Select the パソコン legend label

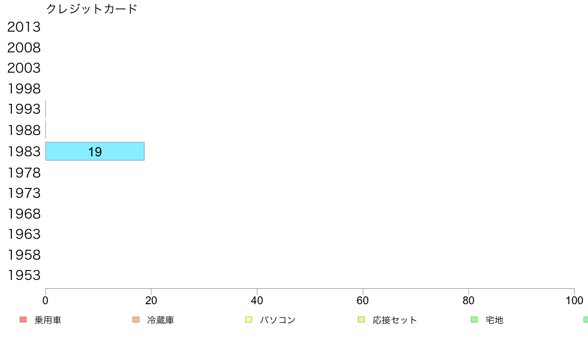click(x=278, y=320)
